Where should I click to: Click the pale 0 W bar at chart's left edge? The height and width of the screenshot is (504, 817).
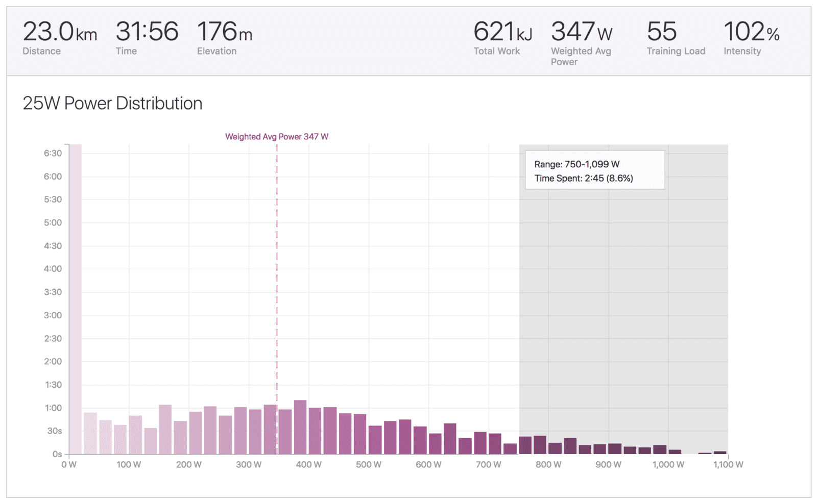[x=76, y=299]
